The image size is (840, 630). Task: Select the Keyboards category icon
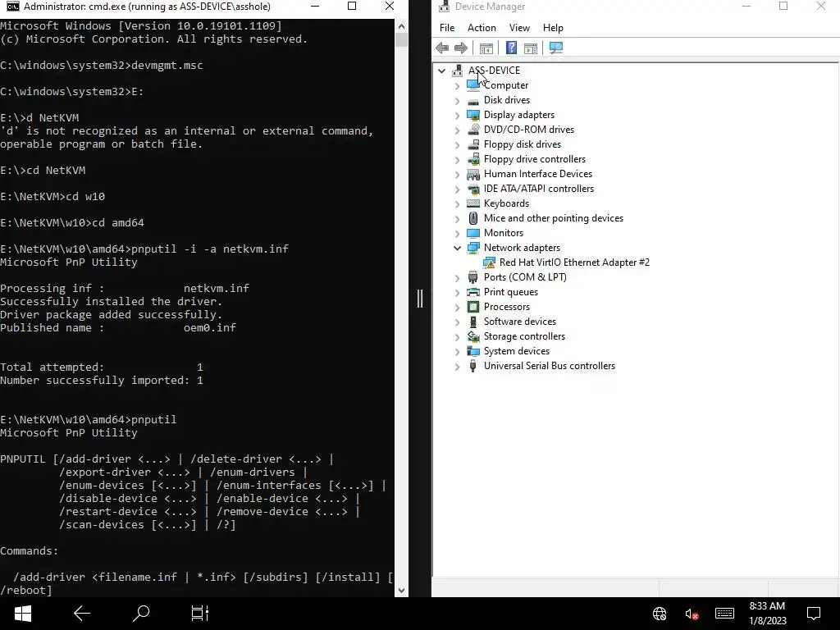pos(473,203)
